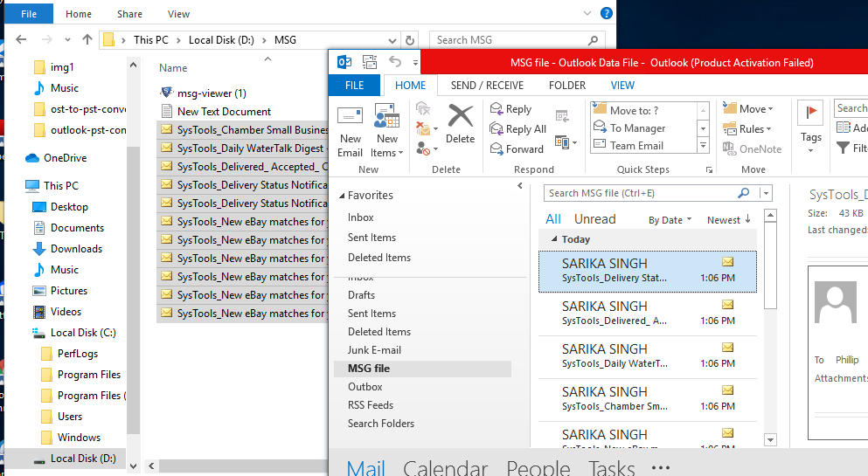The image size is (868, 476).
Task: Open the Explorer Share tab
Action: 129,14
